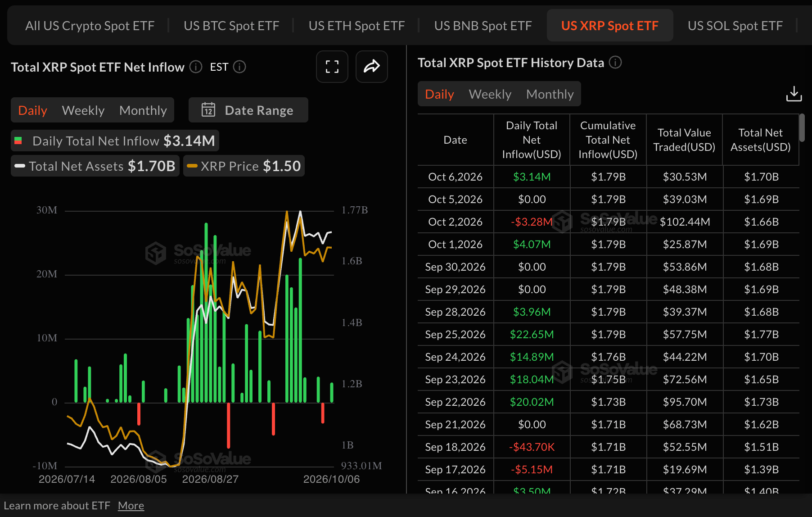Show info for Total XRP Spot ETF Net Inflow
Image resolution: width=812 pixels, height=517 pixels.
click(x=196, y=67)
